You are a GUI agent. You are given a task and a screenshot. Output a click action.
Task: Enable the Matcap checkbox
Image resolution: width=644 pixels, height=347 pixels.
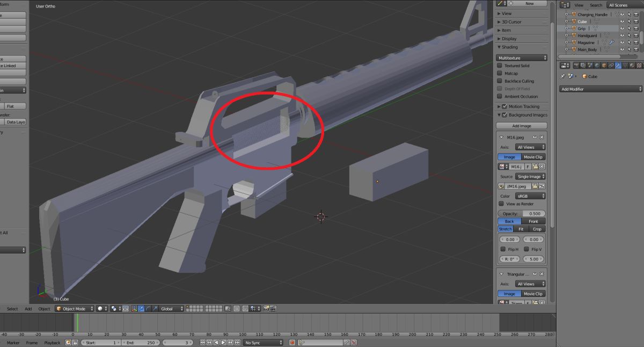pyautogui.click(x=500, y=73)
